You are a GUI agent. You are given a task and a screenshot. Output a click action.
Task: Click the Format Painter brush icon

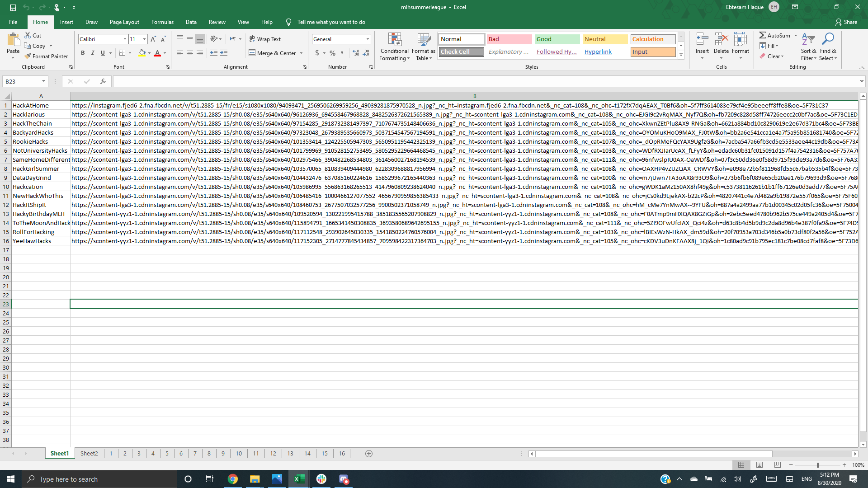[x=28, y=56]
